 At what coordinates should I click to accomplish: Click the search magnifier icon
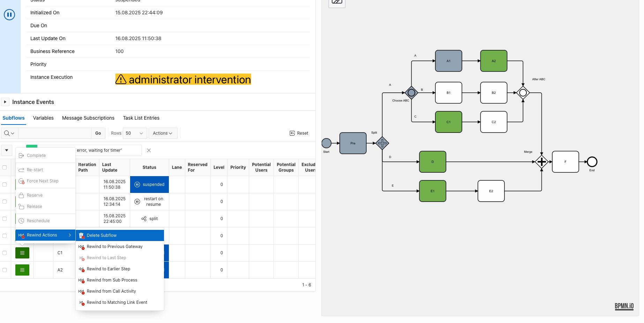point(7,133)
